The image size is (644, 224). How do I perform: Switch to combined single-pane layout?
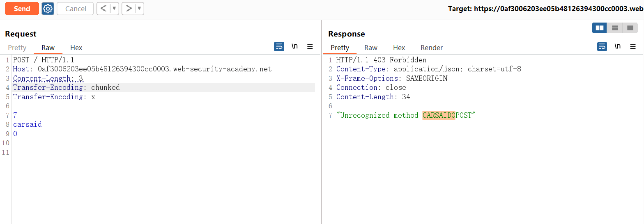630,28
